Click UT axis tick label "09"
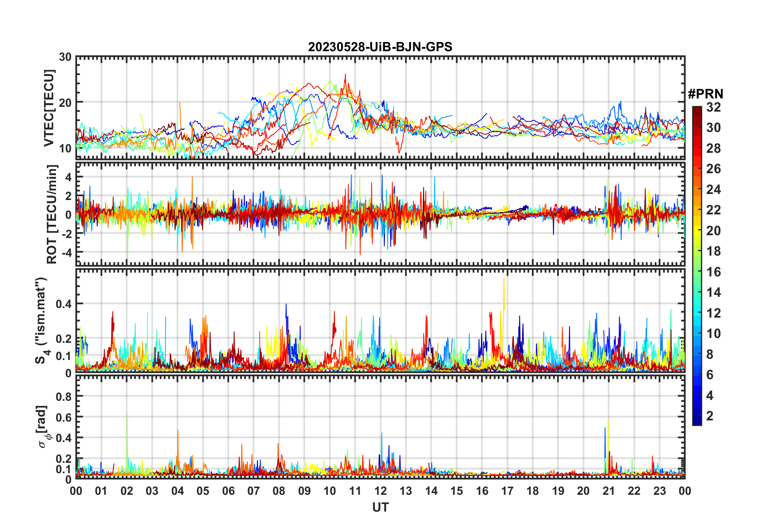The image size is (761, 532). pos(304,491)
